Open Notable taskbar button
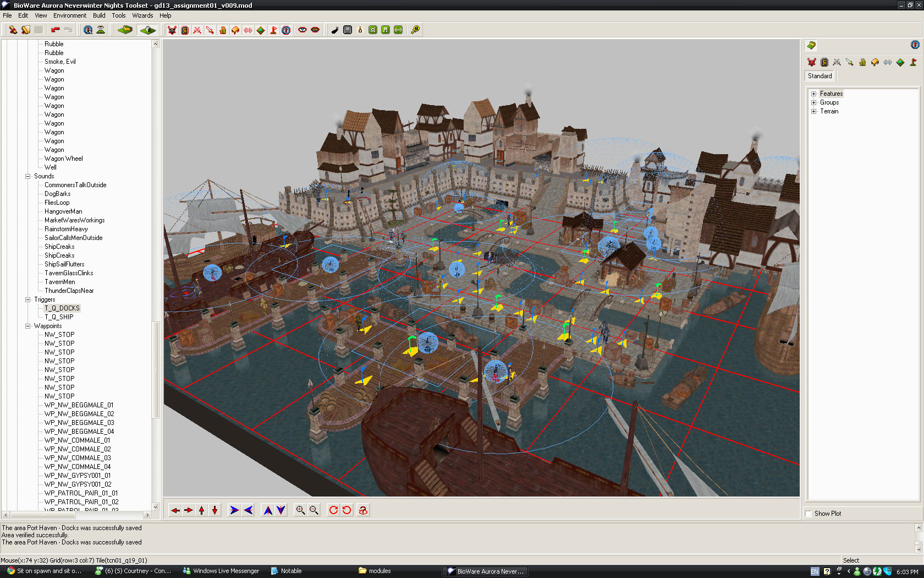The width and height of the screenshot is (924, 578). (x=287, y=571)
